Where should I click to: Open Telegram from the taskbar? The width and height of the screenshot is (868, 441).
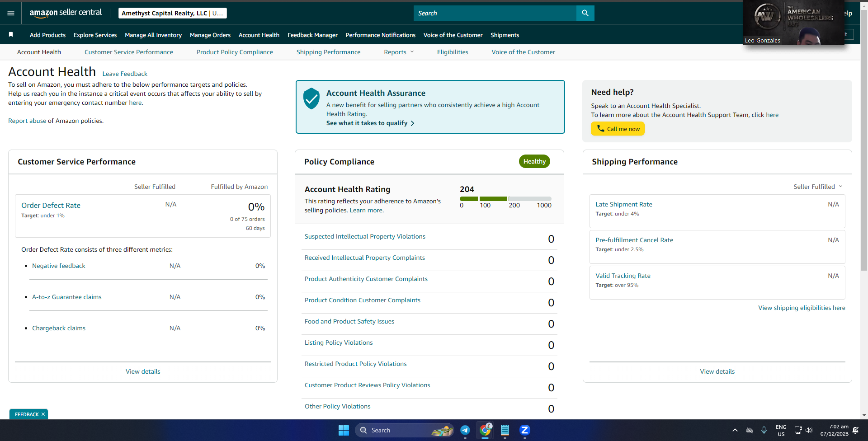click(465, 430)
